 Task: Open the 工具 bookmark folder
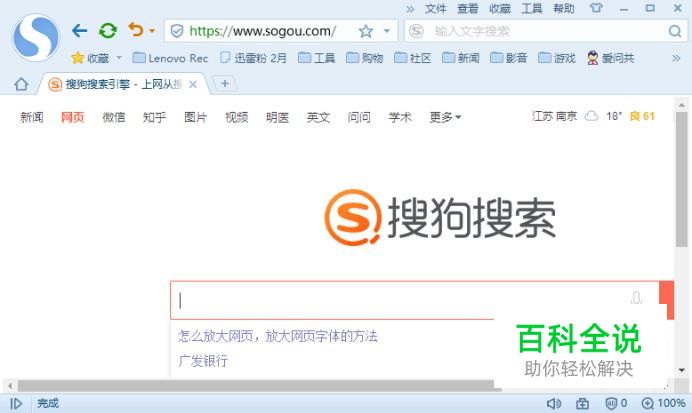point(316,58)
